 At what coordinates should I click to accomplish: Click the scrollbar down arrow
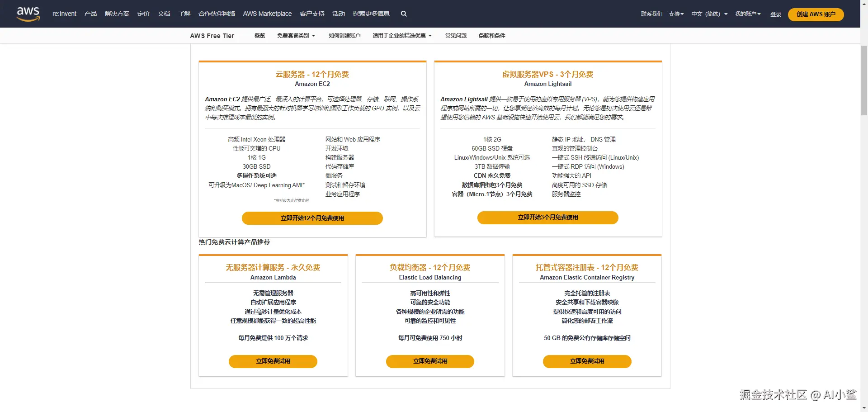864,409
